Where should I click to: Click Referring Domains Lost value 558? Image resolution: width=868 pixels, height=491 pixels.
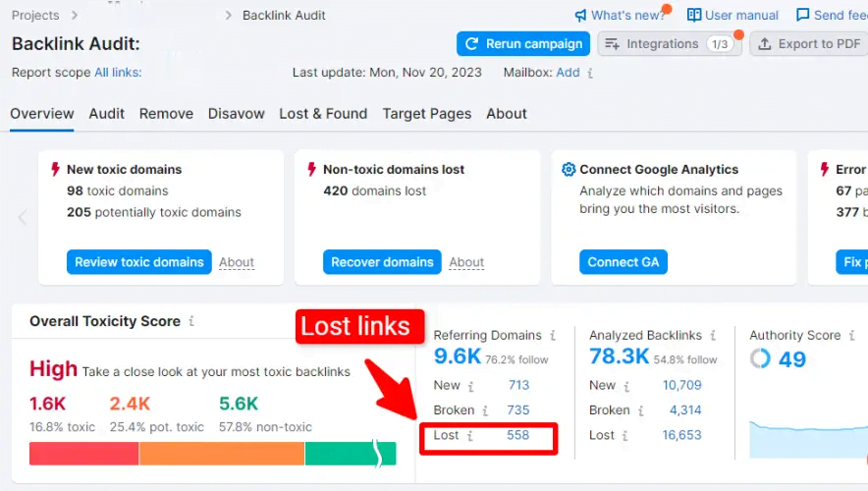coord(518,435)
